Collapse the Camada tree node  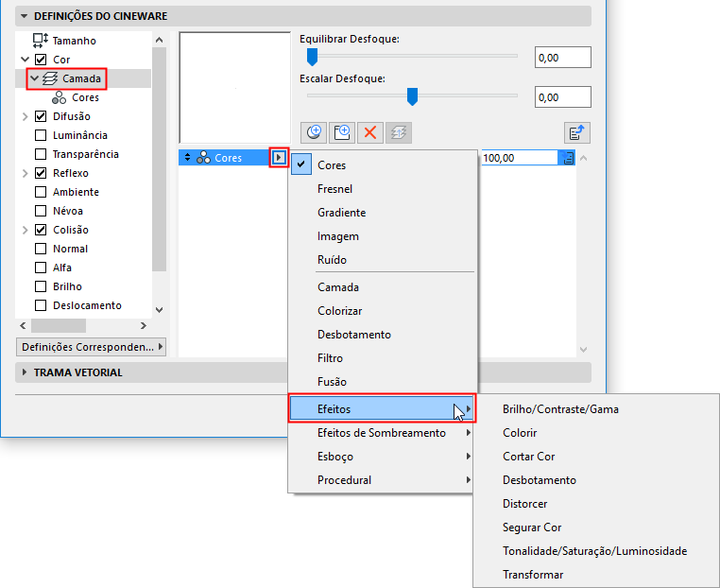click(x=34, y=78)
